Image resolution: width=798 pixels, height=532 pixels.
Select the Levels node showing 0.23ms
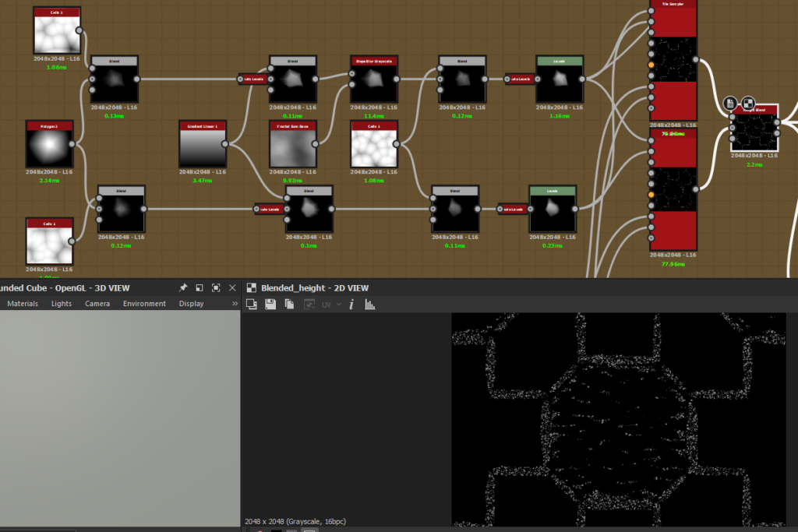[553, 209]
